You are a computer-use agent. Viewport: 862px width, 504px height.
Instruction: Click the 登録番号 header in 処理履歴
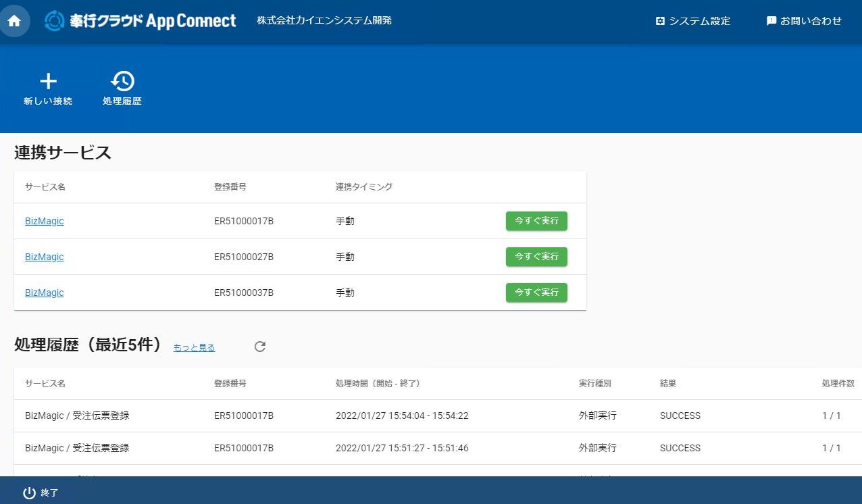click(230, 383)
